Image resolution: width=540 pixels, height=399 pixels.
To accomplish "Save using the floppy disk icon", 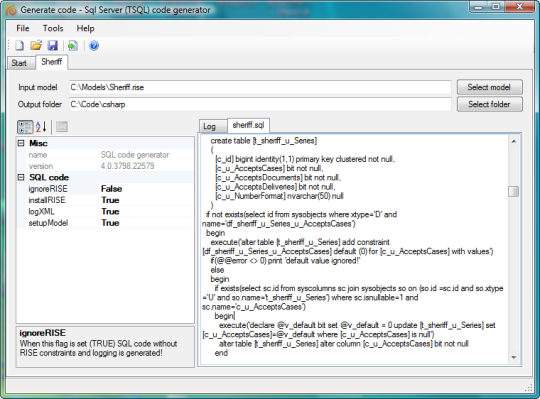I will [x=52, y=45].
